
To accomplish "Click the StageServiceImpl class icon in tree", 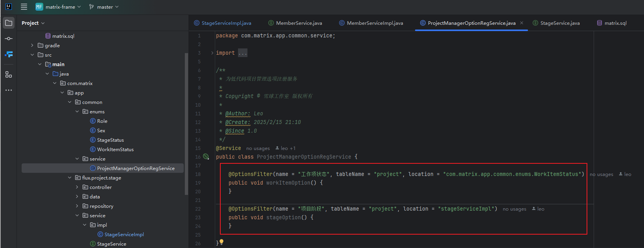I will click(100, 234).
